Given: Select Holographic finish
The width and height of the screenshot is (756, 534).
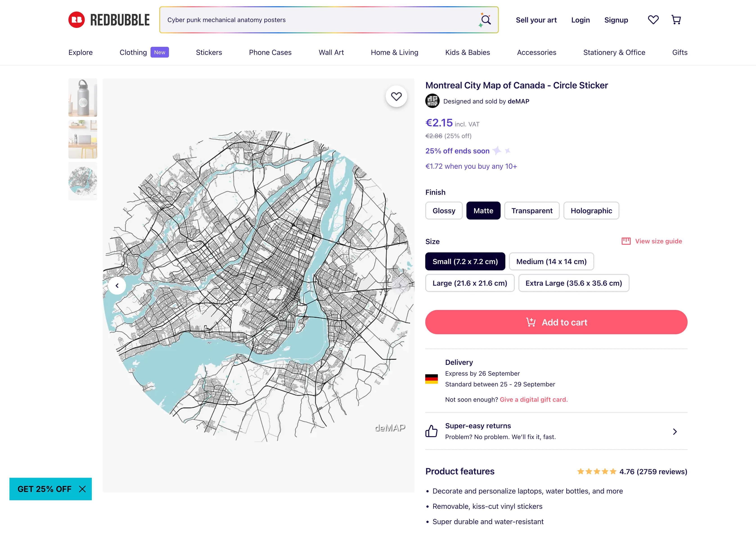Looking at the screenshot, I should pyautogui.click(x=591, y=211).
